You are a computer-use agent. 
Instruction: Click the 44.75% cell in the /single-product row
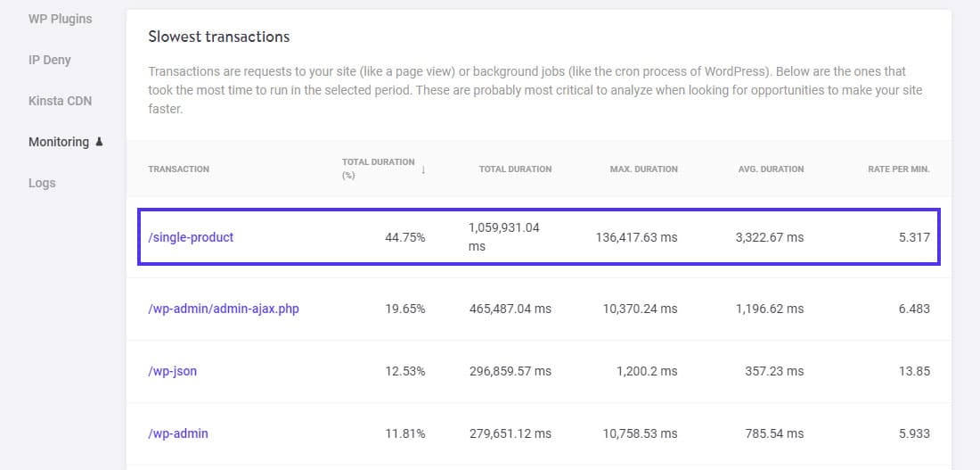point(404,237)
